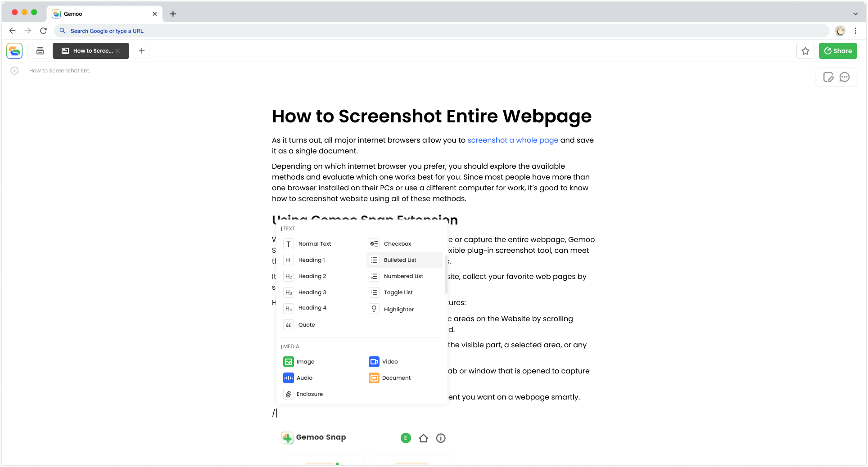868x467 pixels.
Task: Expand the sidebar outline arrow
Action: click(14, 71)
